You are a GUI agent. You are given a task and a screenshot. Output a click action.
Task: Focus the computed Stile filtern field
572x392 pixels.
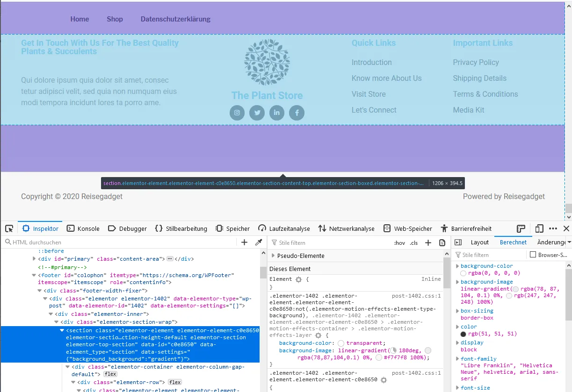click(x=491, y=255)
